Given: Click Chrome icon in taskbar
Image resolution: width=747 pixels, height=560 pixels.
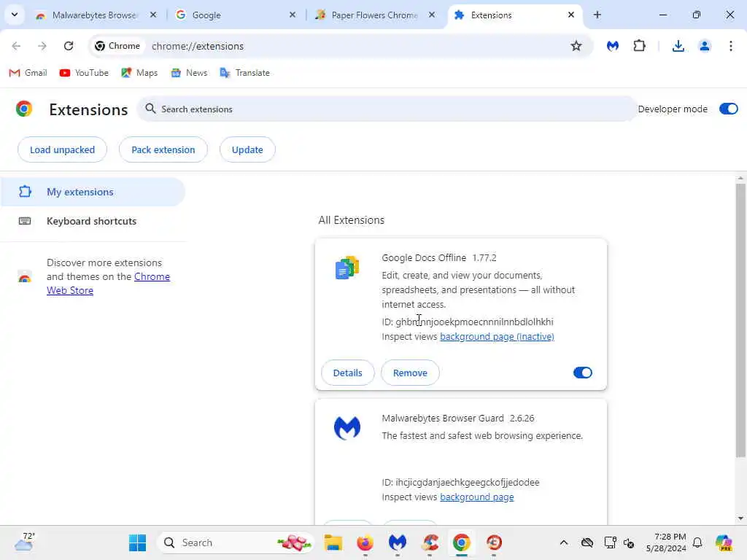Looking at the screenshot, I should point(461,542).
